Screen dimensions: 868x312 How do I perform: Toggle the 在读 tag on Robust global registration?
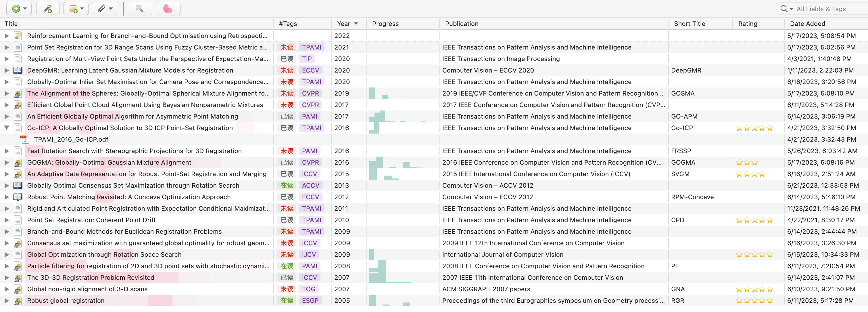tap(287, 300)
